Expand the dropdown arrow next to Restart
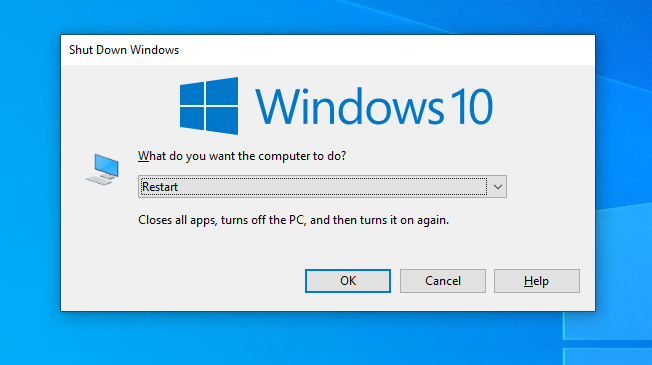Image resolution: width=652 pixels, height=365 pixels. point(497,187)
